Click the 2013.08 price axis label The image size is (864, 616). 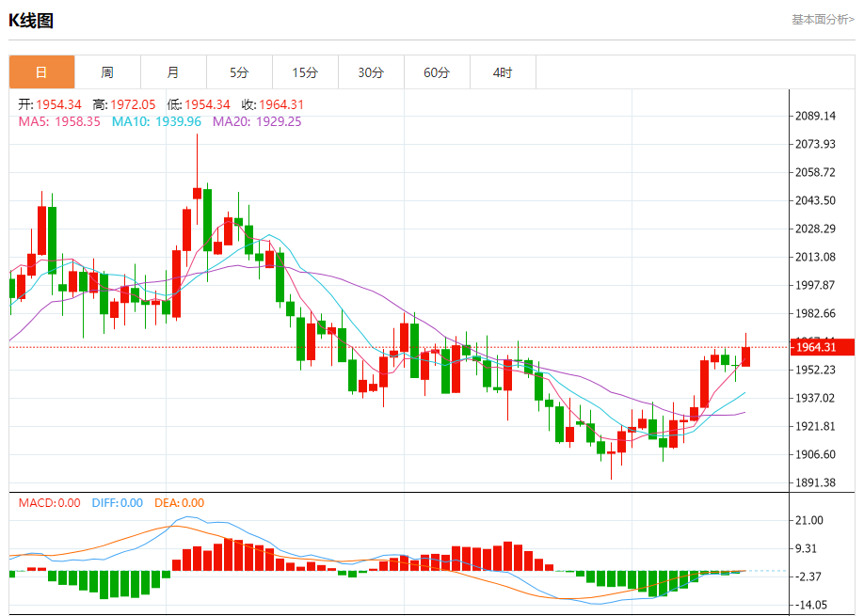click(x=815, y=257)
